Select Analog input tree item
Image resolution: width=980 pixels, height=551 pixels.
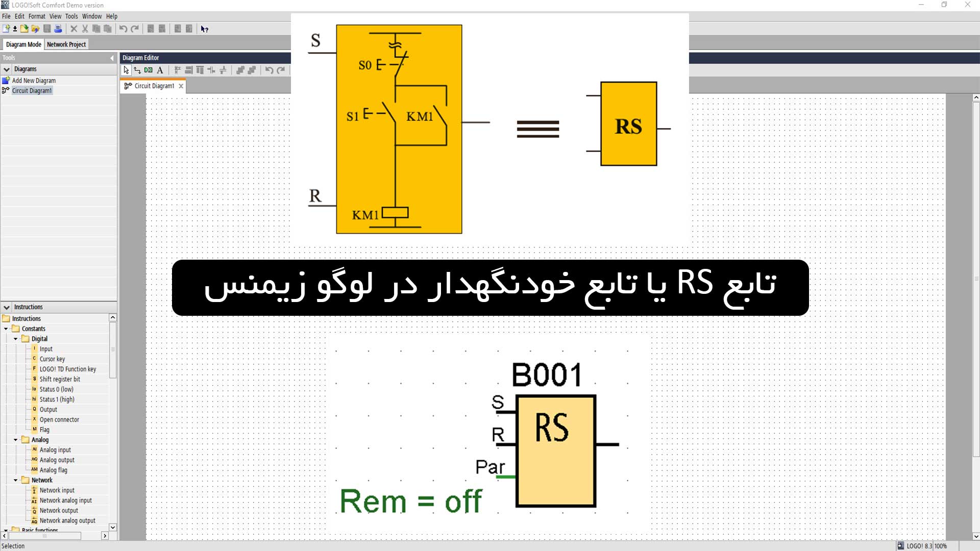tap(55, 449)
